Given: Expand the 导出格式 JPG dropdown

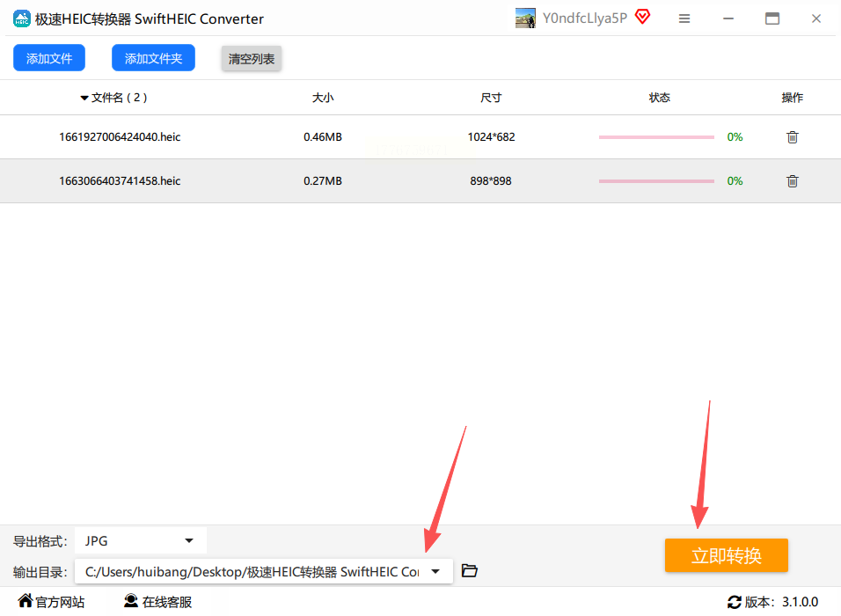Looking at the screenshot, I should pyautogui.click(x=141, y=541).
